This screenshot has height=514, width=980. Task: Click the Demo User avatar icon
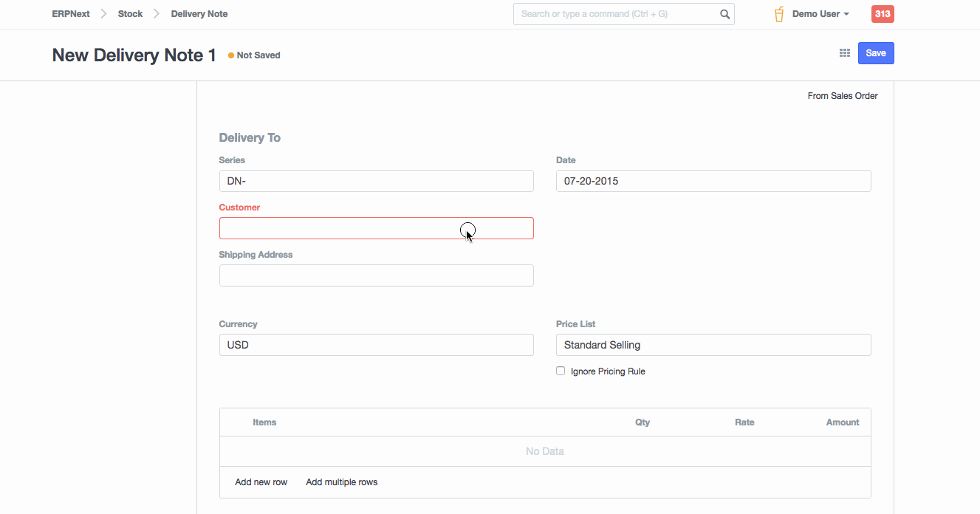pos(779,14)
